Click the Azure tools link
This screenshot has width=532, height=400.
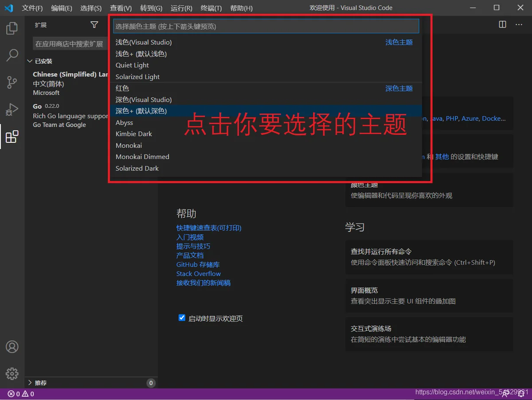[470, 118]
